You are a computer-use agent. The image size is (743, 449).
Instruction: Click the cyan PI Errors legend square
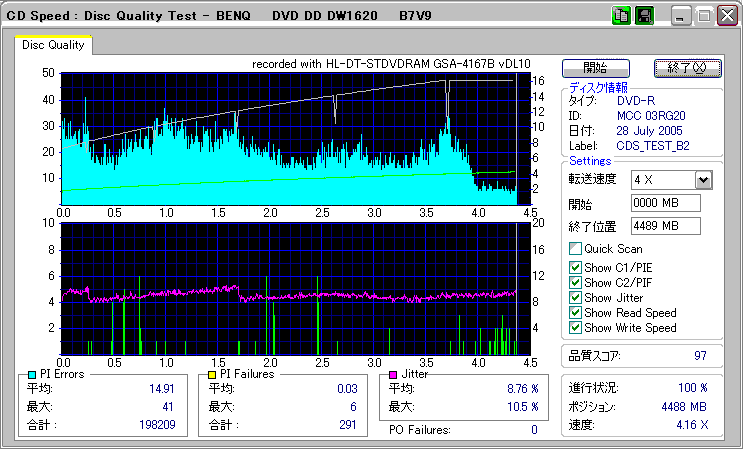pyautogui.click(x=33, y=374)
